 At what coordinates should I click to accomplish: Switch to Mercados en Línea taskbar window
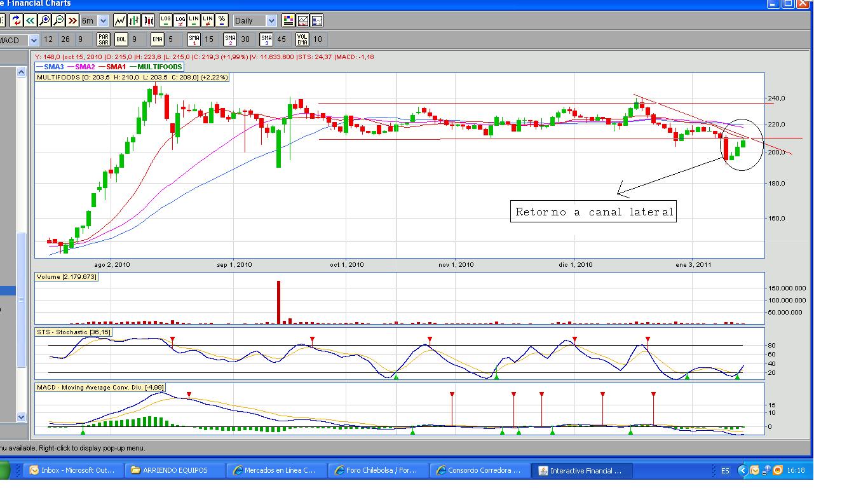[x=277, y=471]
